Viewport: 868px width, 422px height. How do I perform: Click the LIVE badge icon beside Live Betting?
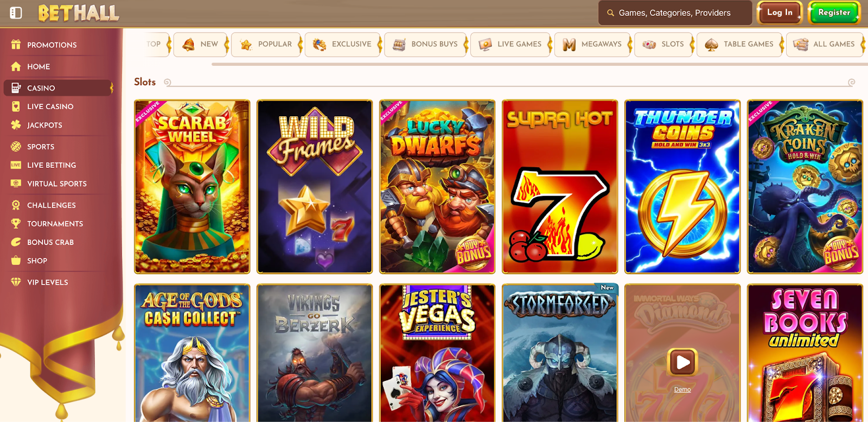pos(16,165)
